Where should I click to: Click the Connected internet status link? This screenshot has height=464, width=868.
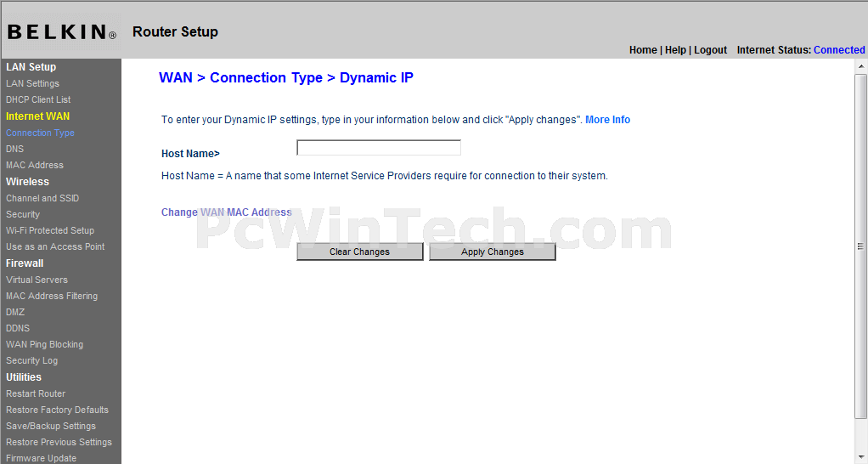[x=839, y=50]
